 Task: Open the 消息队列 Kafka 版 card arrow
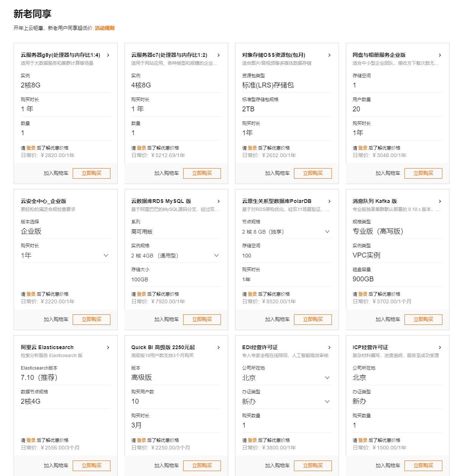[x=440, y=201]
